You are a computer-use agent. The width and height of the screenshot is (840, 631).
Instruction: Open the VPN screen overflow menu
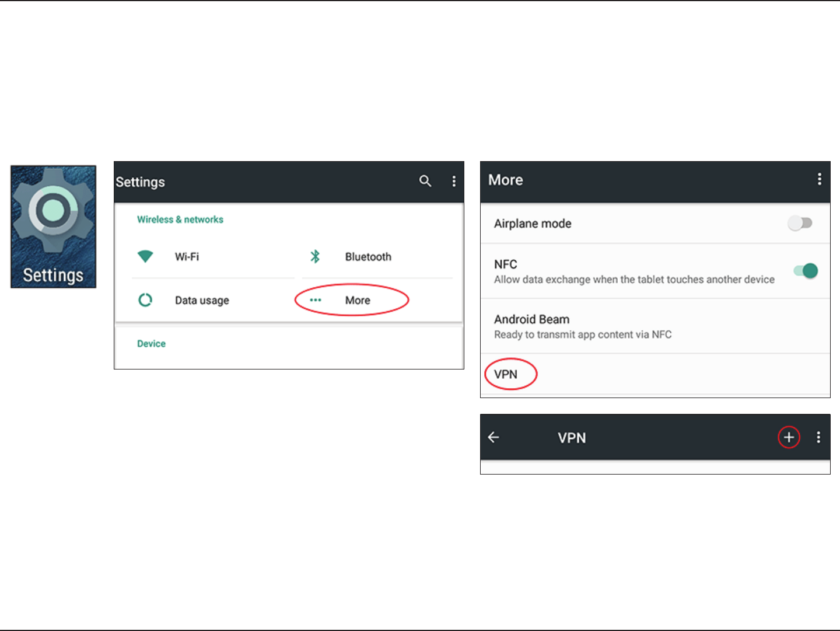[818, 437]
